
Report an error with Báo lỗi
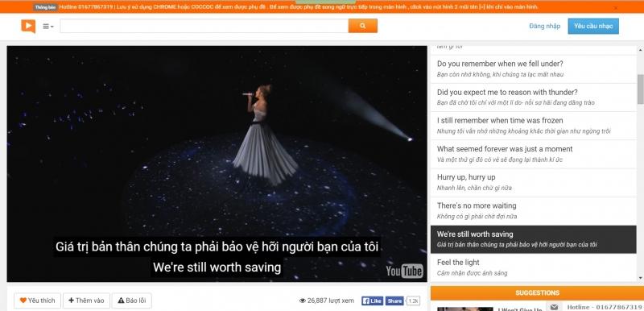tap(132, 301)
